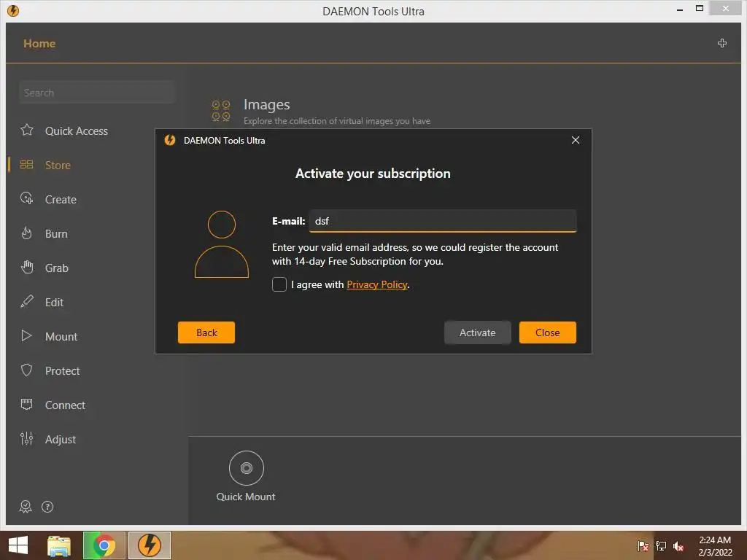747x560 pixels.
Task: Click the Adjust sliders icon
Action: [x=27, y=438]
